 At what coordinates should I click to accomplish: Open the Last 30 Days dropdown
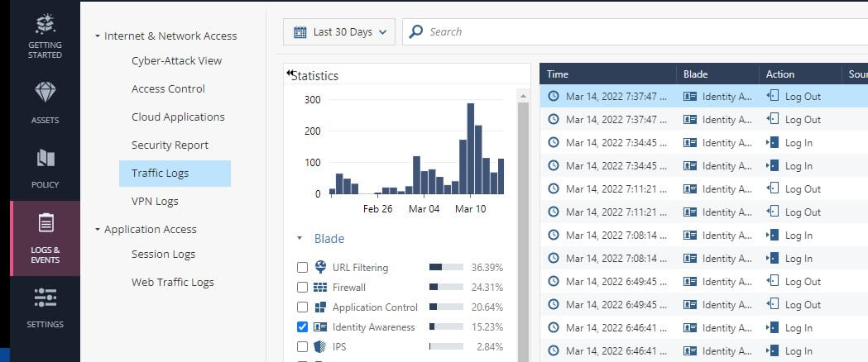pyautogui.click(x=339, y=32)
